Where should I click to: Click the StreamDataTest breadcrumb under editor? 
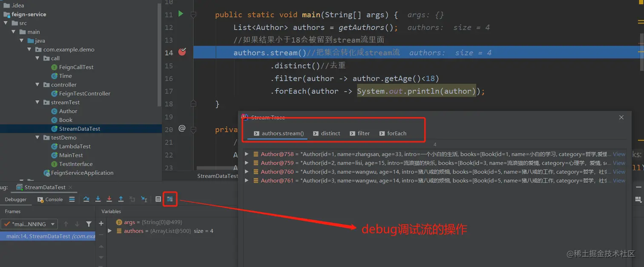click(x=217, y=176)
